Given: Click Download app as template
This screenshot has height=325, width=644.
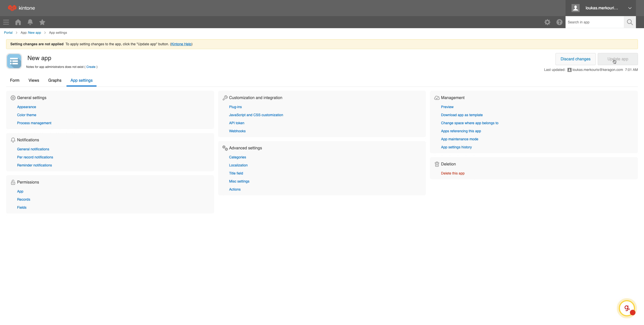Looking at the screenshot, I should pyautogui.click(x=462, y=115).
